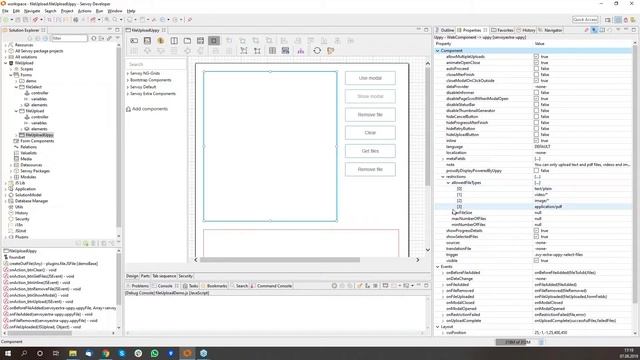Click the Task View icon on the taskbar

56,353
